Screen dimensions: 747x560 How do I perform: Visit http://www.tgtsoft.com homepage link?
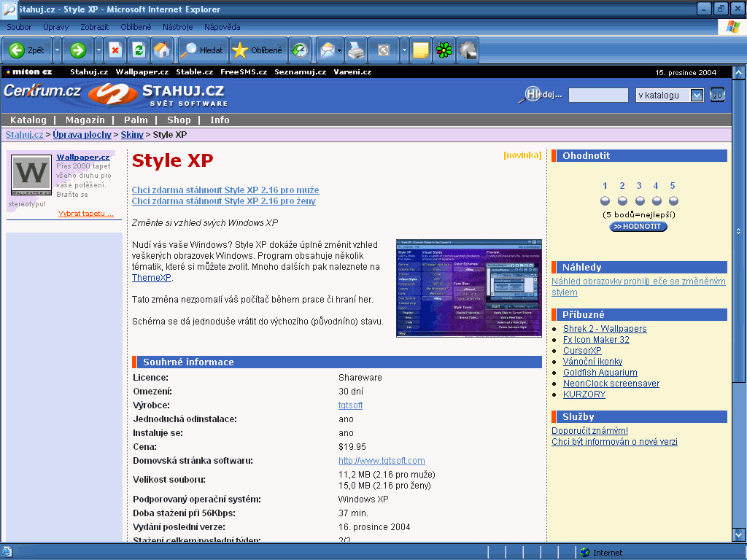coord(382,461)
